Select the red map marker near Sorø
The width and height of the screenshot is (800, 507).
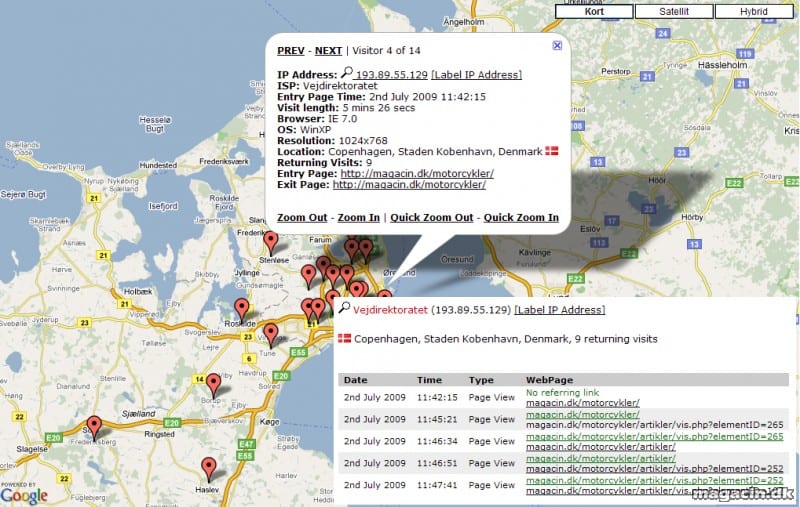(x=94, y=427)
